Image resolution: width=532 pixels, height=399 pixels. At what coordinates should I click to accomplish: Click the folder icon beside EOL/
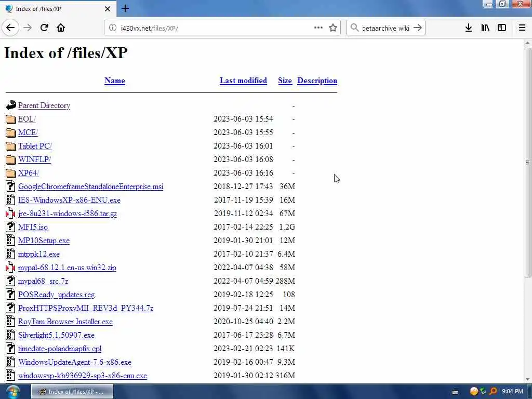(10, 119)
